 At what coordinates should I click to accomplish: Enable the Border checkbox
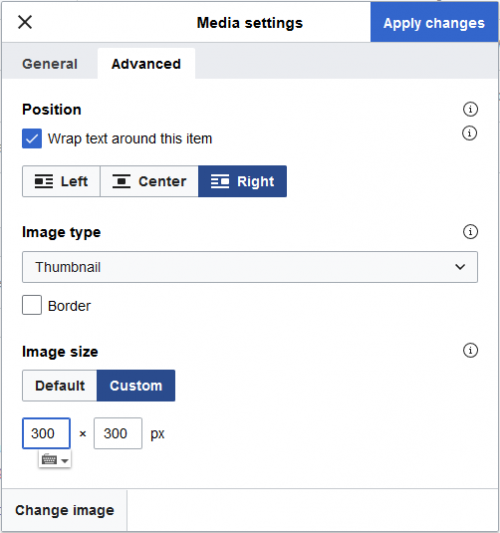(x=32, y=305)
